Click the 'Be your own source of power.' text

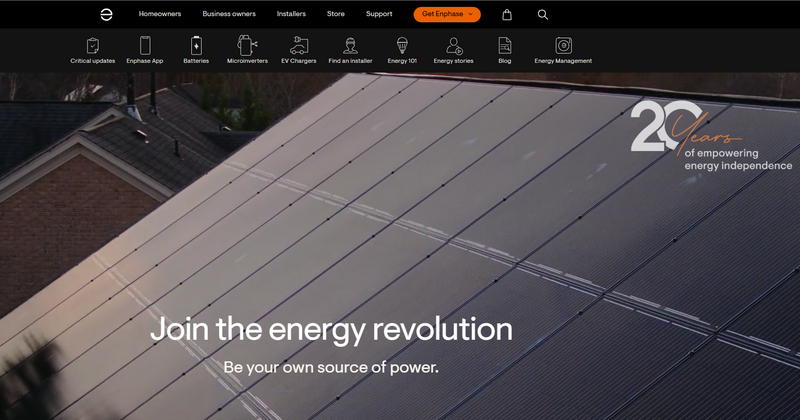point(331,367)
